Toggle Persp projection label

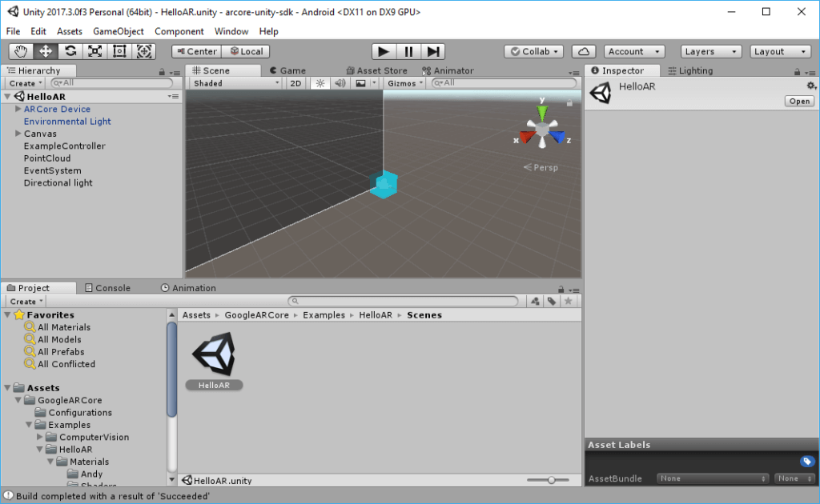tap(541, 167)
